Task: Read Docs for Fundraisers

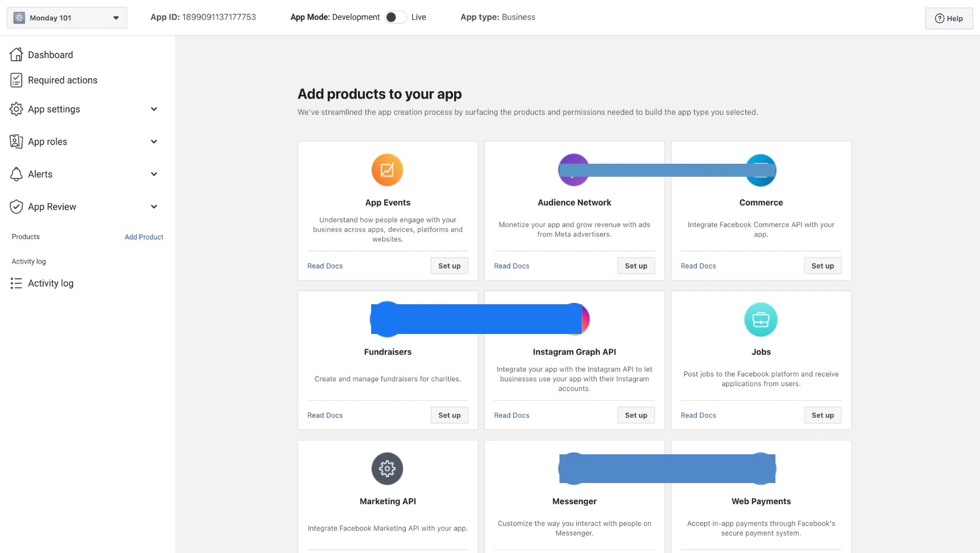Action: [x=325, y=415]
